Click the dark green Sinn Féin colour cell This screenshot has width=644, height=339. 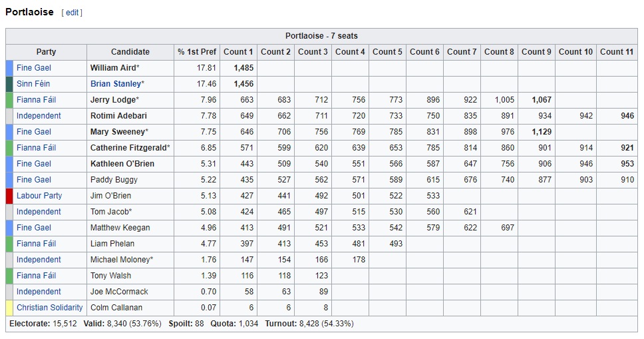coord(9,84)
